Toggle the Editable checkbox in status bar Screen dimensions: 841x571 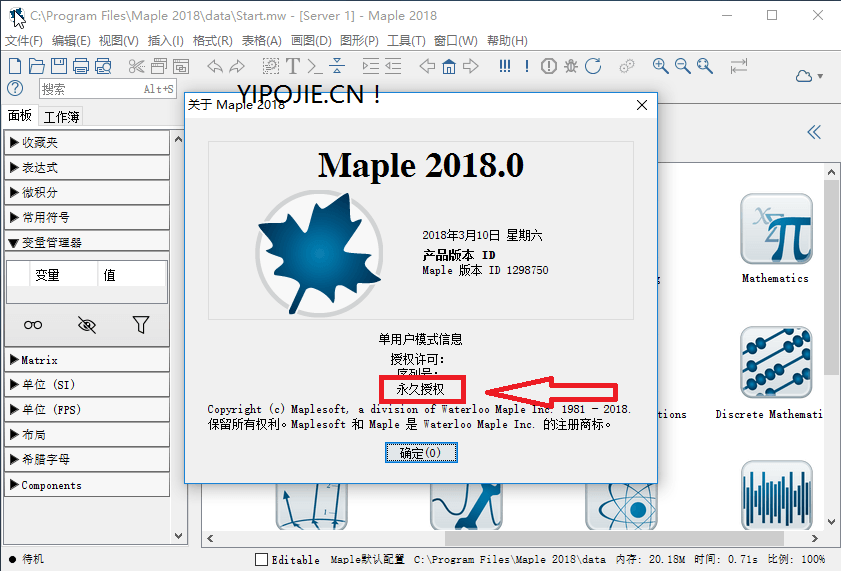[x=261, y=559]
